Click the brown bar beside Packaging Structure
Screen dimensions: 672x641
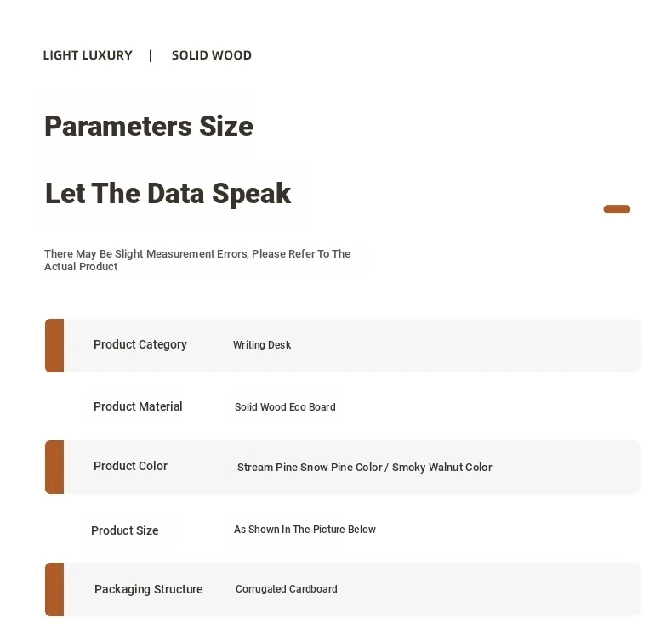pos(54,589)
